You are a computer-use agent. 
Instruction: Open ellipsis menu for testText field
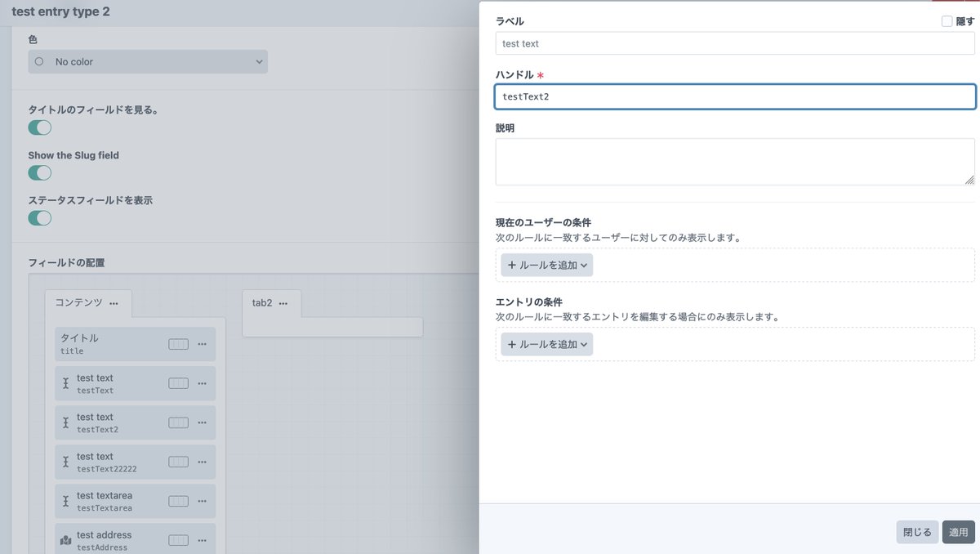coord(202,383)
